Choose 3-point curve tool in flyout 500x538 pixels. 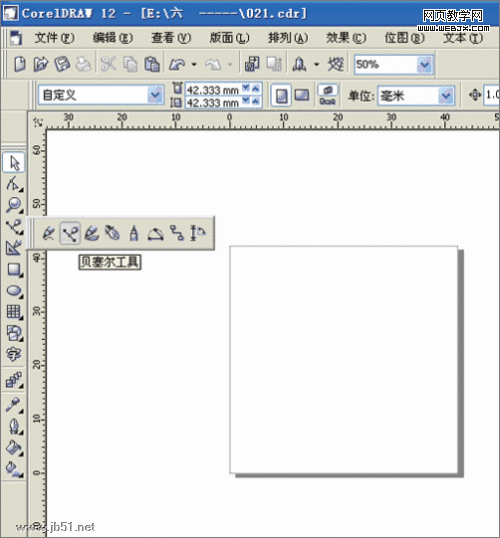coord(155,233)
